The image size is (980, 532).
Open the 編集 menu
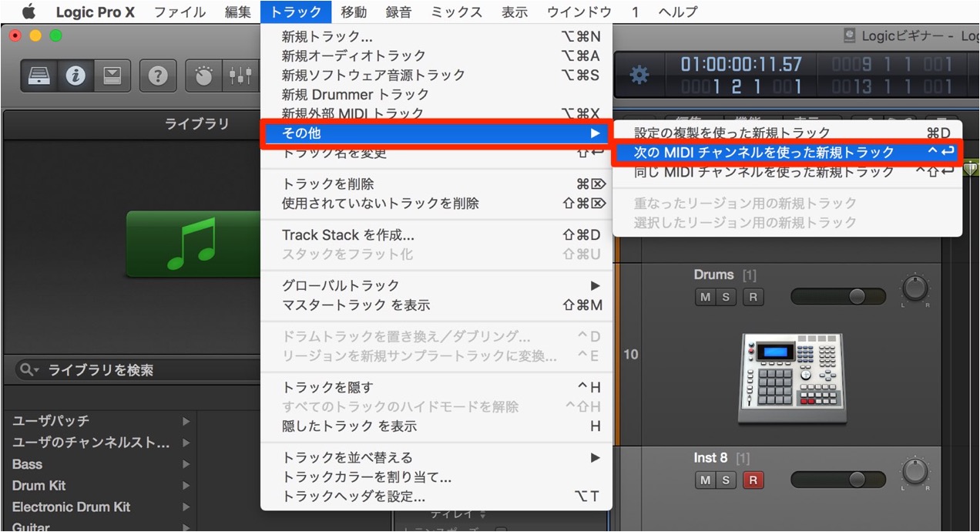click(238, 12)
